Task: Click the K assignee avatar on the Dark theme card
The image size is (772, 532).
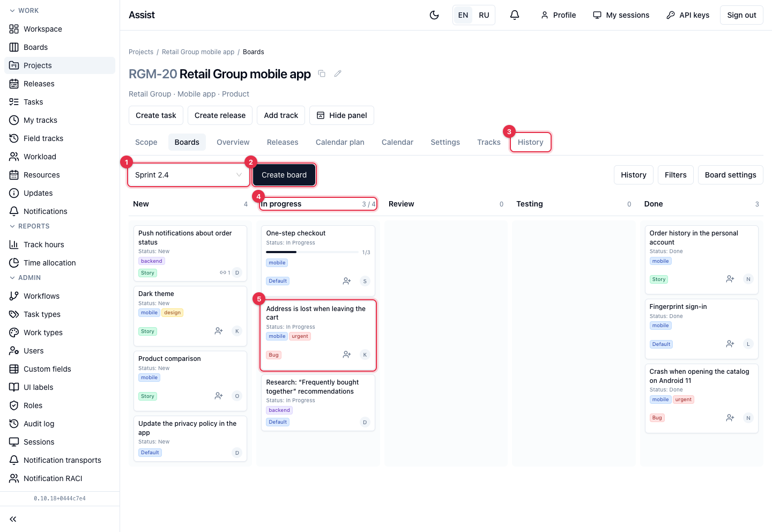Action: 237,331
